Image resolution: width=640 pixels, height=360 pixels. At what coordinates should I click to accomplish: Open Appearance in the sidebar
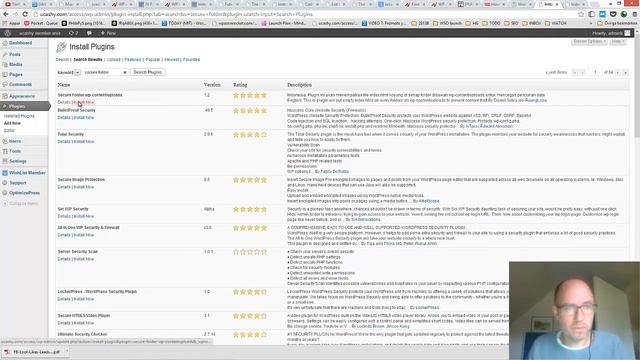(22, 96)
